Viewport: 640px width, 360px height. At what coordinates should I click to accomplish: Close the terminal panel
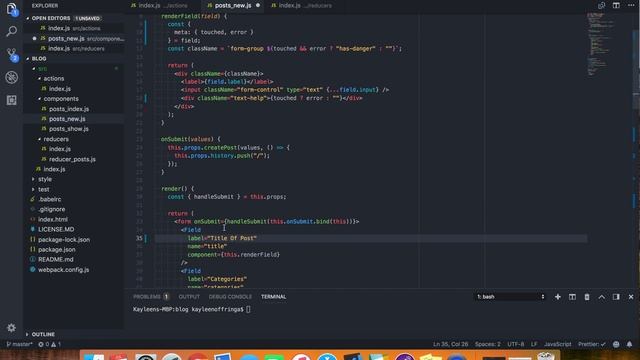tap(631, 297)
